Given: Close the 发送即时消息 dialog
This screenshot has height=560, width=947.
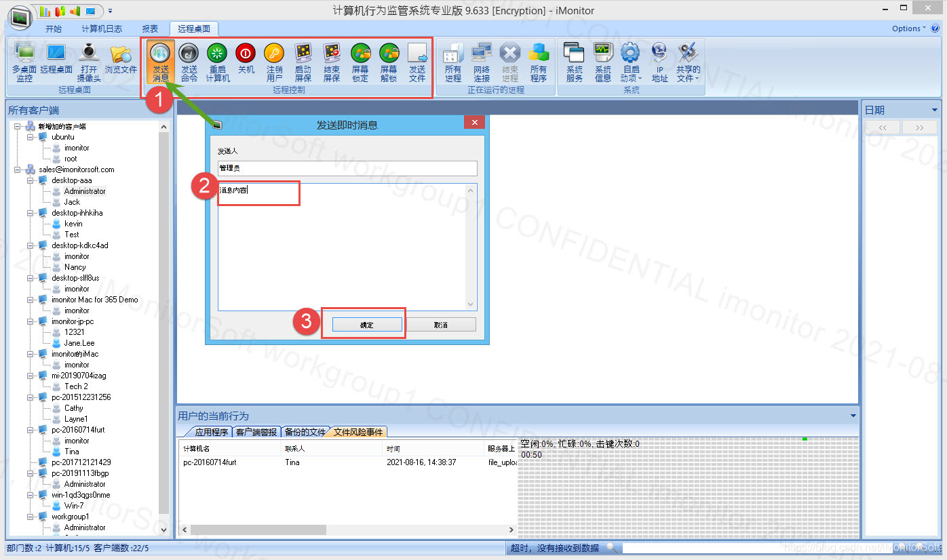Looking at the screenshot, I should [x=474, y=123].
